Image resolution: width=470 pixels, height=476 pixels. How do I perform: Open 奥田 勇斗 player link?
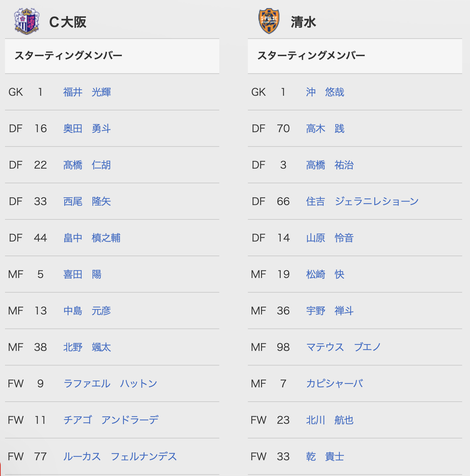pos(87,129)
